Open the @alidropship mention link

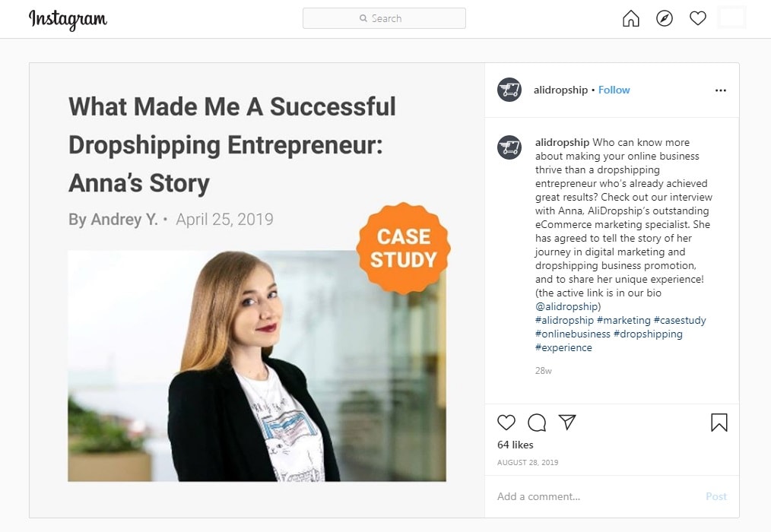click(x=568, y=306)
